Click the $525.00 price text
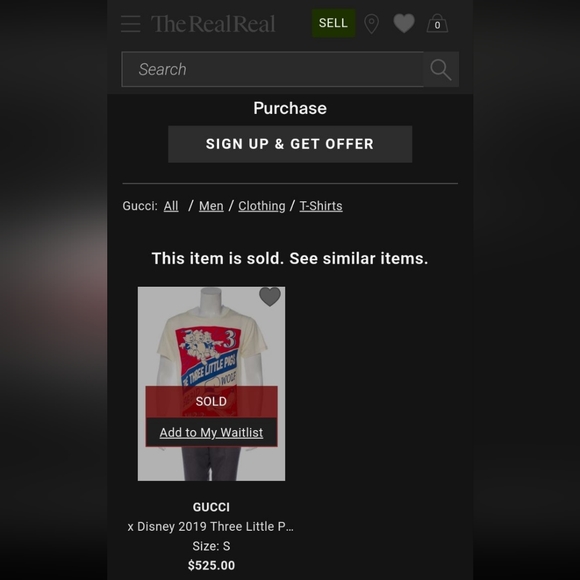Screen dimensions: 580x580 211,565
